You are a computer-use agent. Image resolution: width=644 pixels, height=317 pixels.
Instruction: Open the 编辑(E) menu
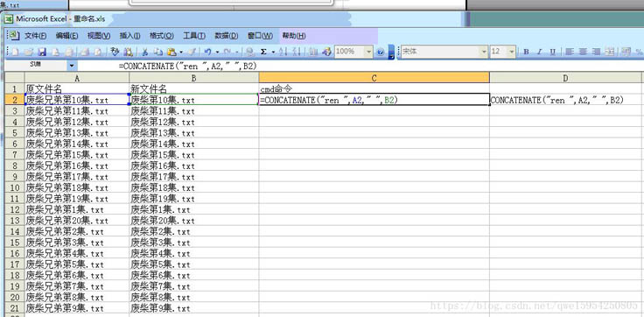(67, 36)
